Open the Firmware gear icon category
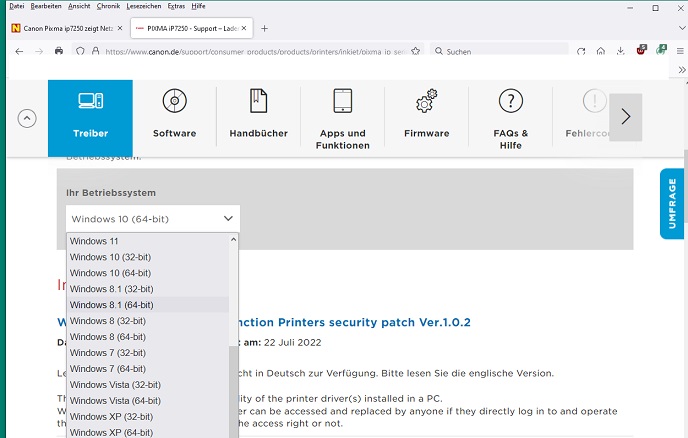 pos(426,116)
